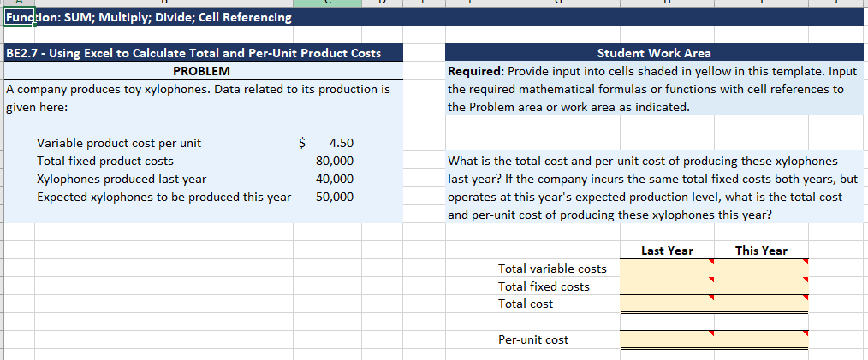The image size is (868, 360).
Task: Click the 'Per-unit cost' row label
Action: [x=533, y=339]
